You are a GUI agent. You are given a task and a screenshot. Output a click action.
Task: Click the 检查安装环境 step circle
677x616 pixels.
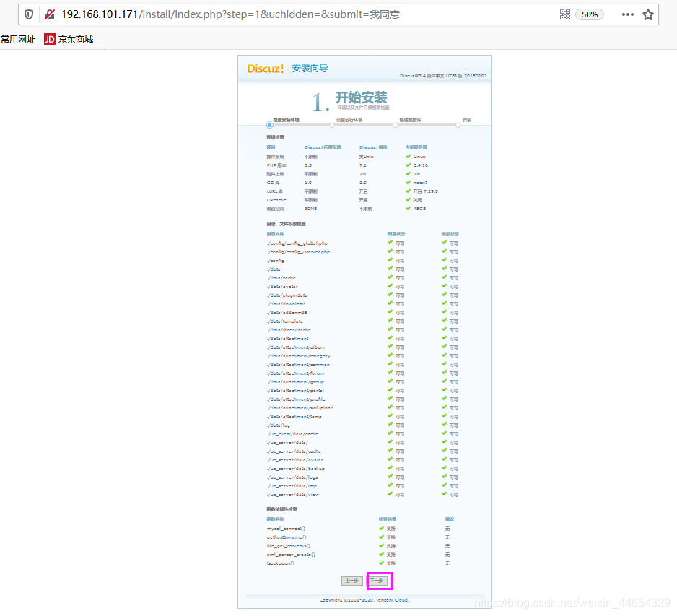click(x=269, y=125)
